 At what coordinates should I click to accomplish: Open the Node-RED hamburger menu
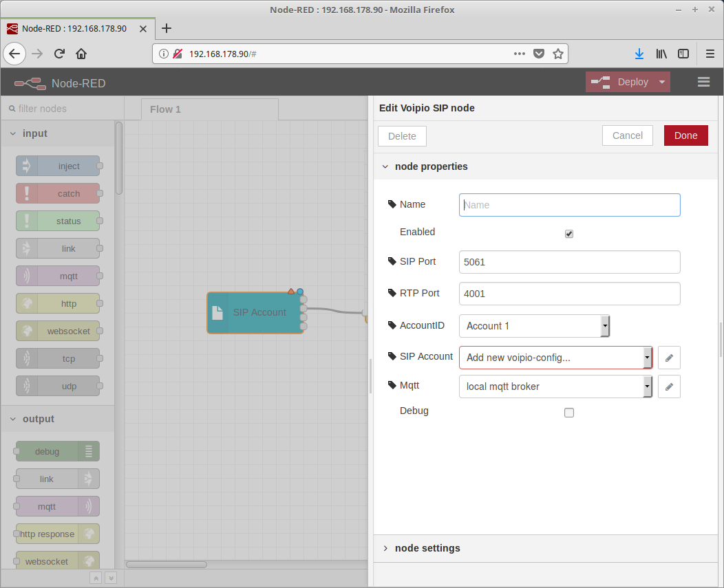[703, 82]
